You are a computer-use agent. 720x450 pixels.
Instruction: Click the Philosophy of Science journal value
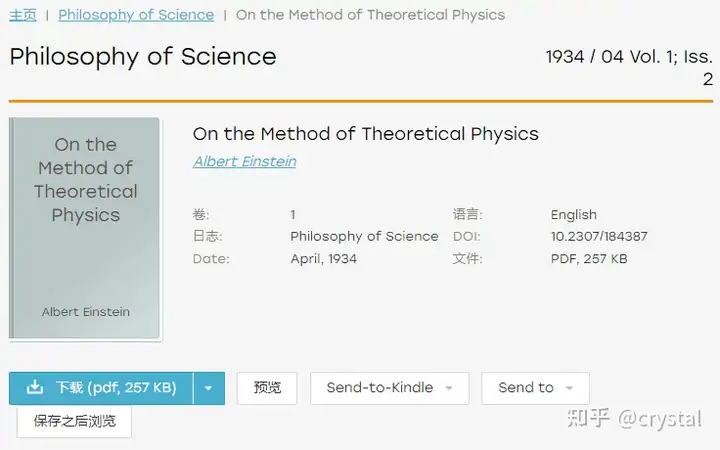click(x=364, y=236)
